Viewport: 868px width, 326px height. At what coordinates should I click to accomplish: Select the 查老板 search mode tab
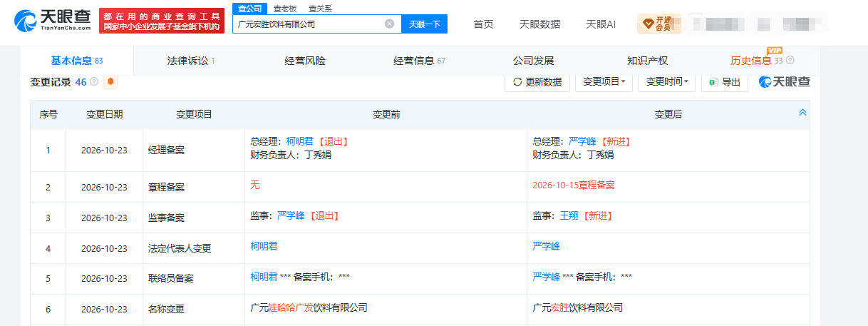(285, 9)
